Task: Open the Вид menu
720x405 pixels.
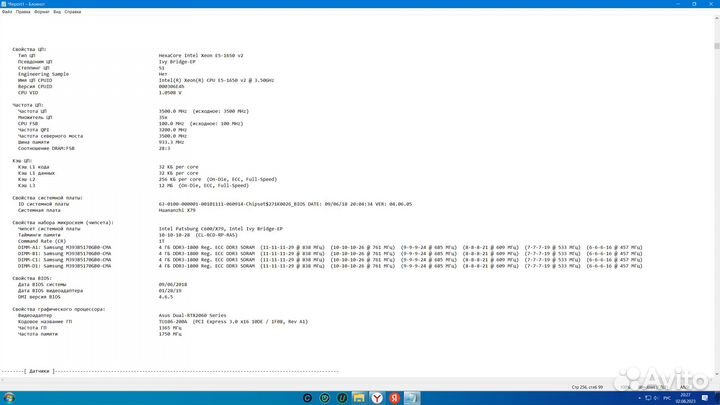Action: tap(57, 12)
